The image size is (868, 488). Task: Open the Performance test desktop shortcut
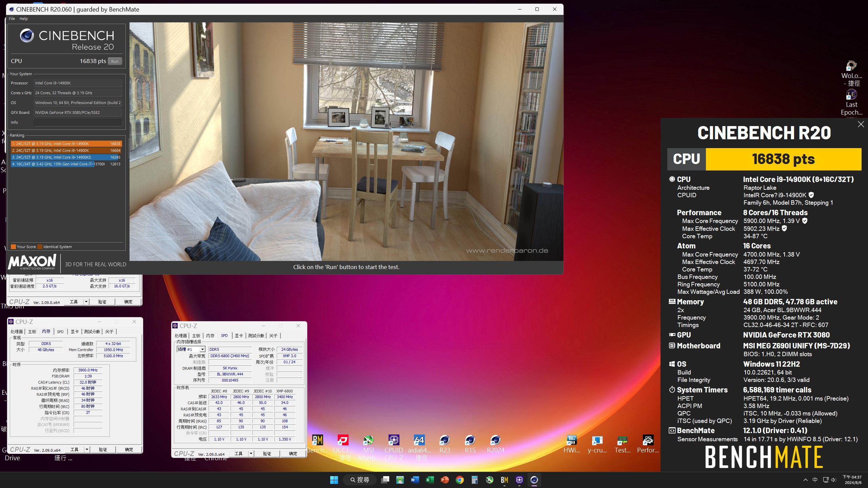point(648,444)
